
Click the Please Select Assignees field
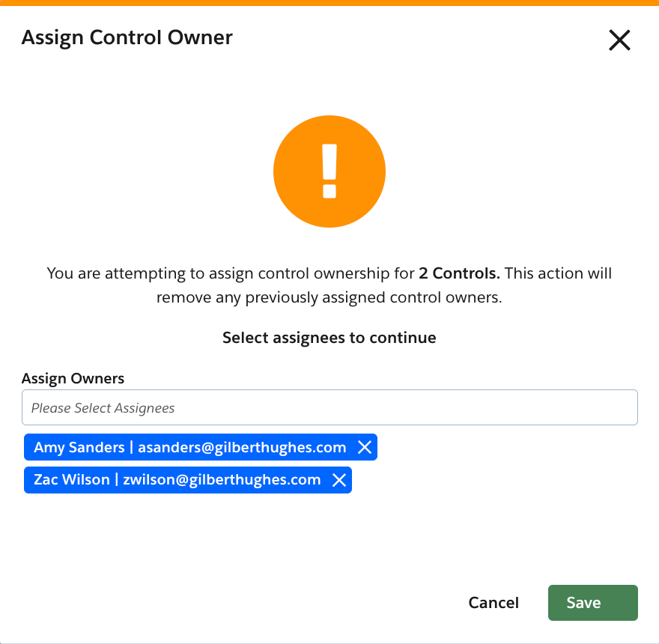(x=329, y=407)
